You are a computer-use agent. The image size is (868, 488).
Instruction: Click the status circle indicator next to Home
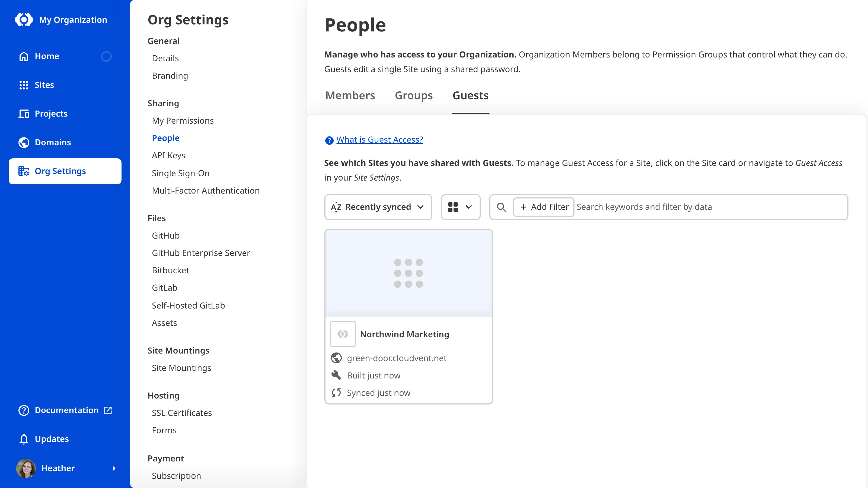pos(106,56)
